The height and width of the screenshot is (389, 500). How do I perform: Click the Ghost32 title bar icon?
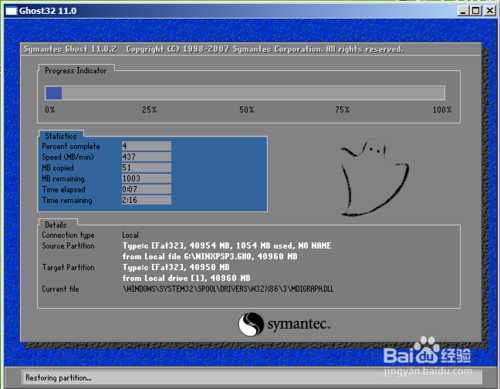pyautogui.click(x=11, y=11)
